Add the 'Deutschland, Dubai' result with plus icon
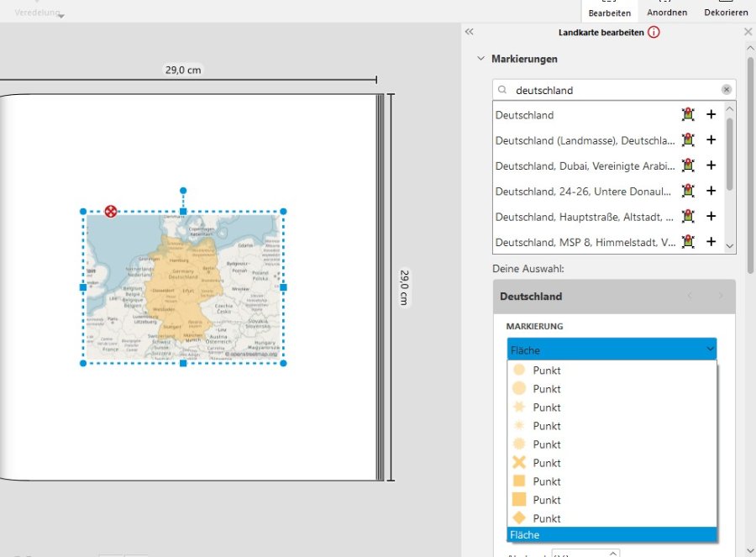 pos(711,166)
